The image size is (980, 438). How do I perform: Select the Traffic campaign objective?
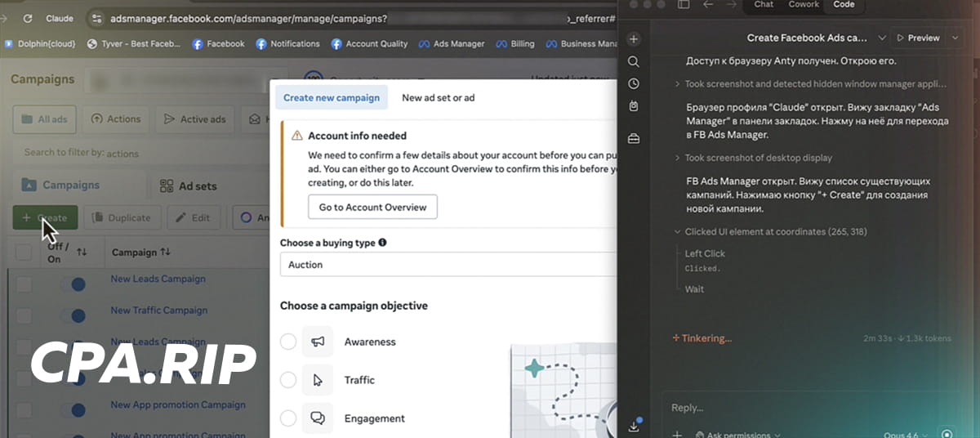click(x=288, y=380)
